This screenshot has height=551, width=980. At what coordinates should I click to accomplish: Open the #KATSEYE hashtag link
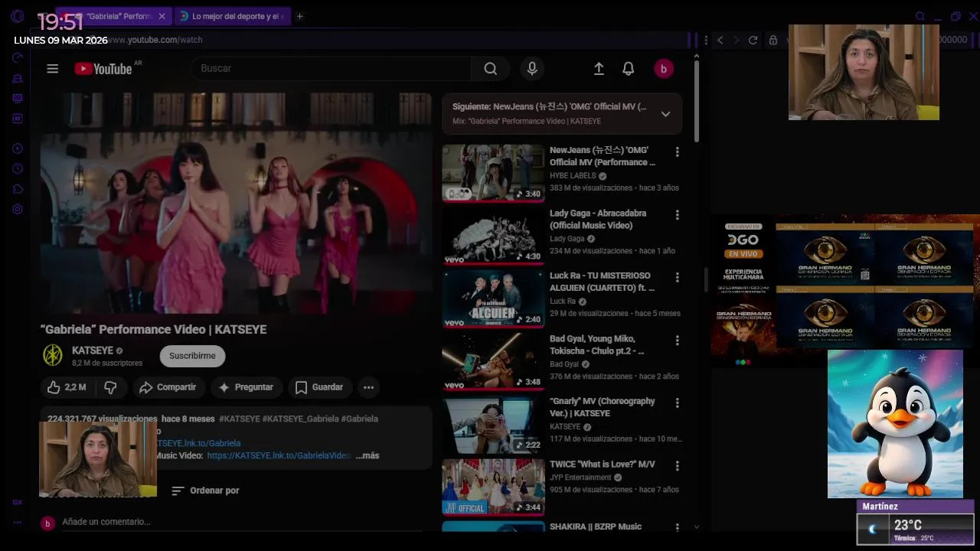pos(240,419)
